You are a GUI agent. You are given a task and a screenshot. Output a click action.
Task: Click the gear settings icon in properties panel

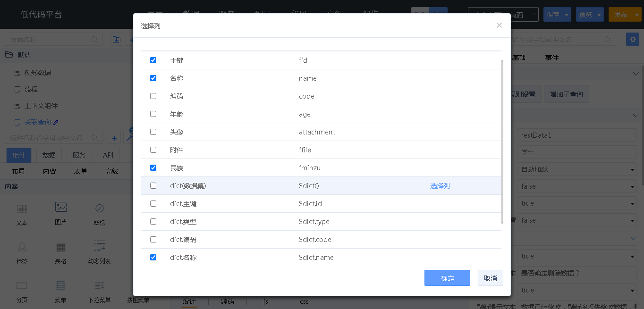[x=632, y=39]
